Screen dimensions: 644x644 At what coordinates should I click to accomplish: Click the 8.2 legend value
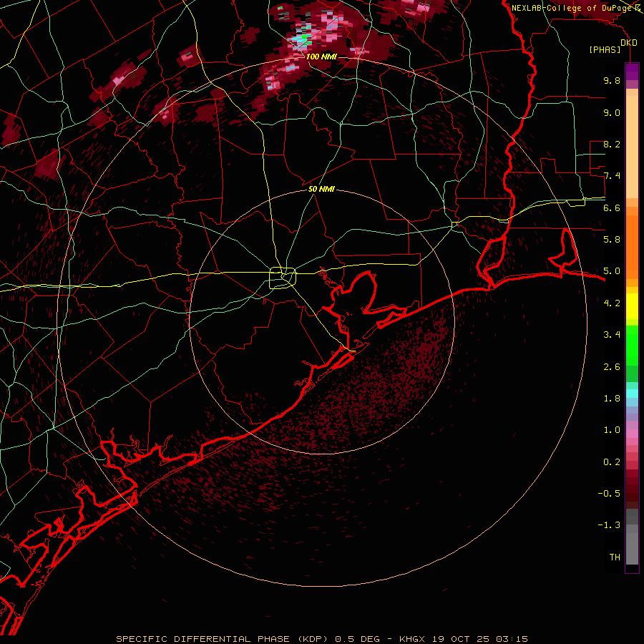click(612, 144)
